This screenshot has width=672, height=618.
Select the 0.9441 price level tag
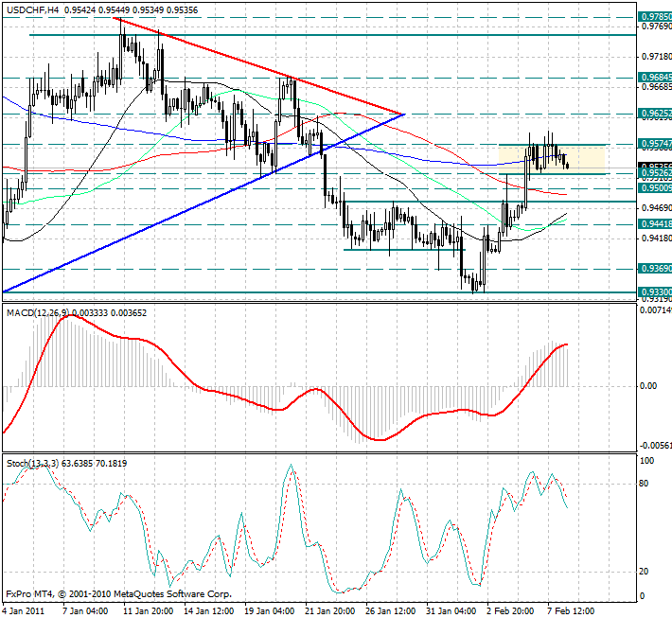pyautogui.click(x=653, y=223)
